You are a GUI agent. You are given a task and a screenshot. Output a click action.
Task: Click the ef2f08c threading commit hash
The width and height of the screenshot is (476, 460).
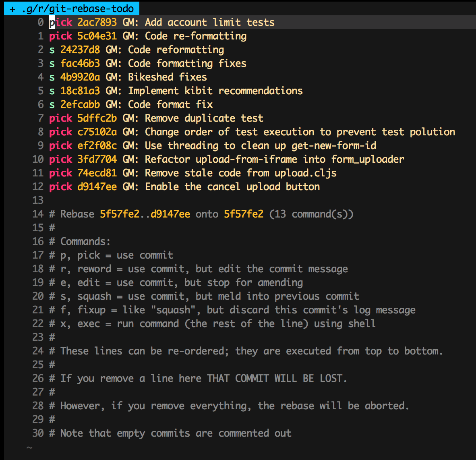click(97, 145)
